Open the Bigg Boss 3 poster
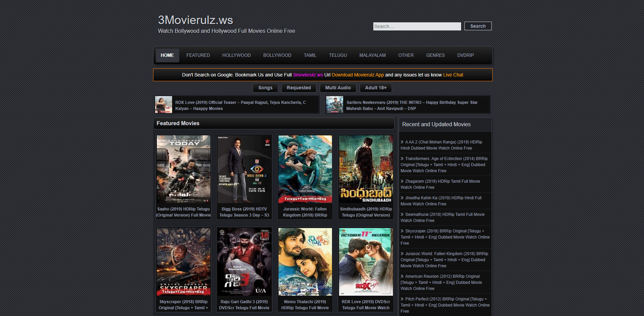This screenshot has height=316, width=644. click(x=244, y=169)
